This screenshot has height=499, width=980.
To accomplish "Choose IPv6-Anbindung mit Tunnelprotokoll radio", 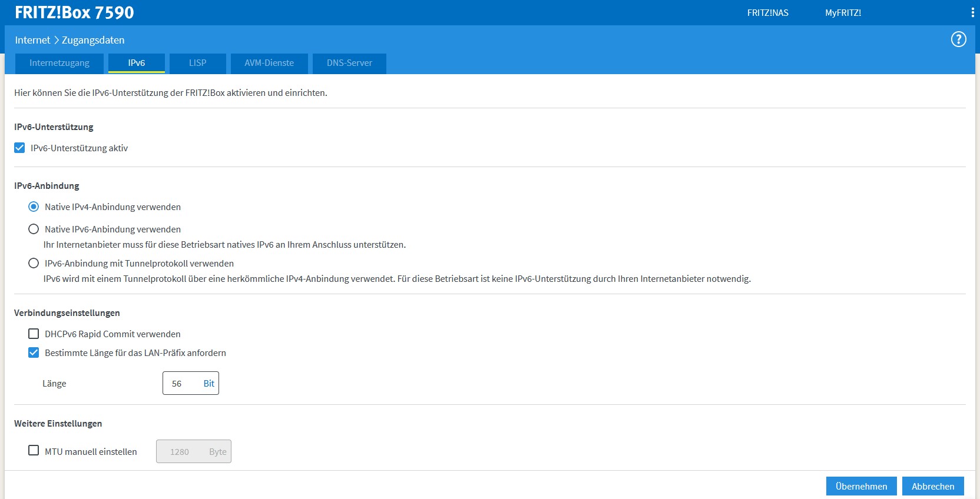I will [34, 263].
